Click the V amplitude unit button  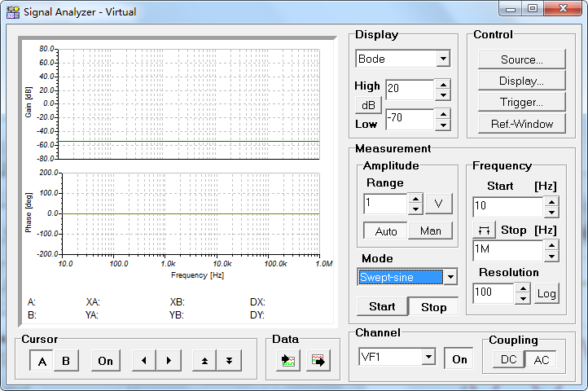(x=438, y=204)
